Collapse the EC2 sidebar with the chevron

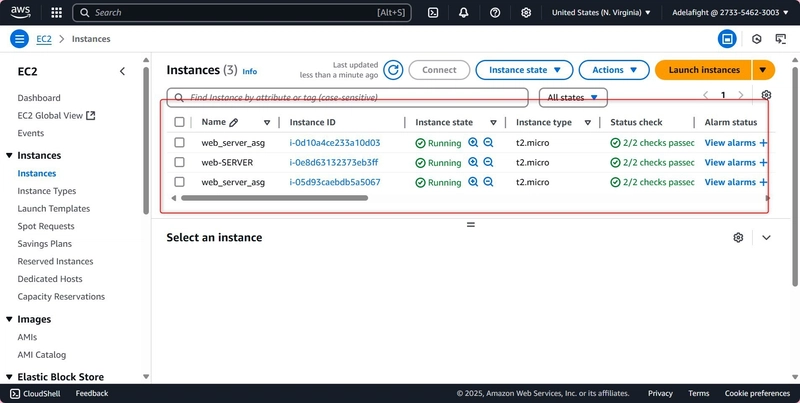(122, 71)
